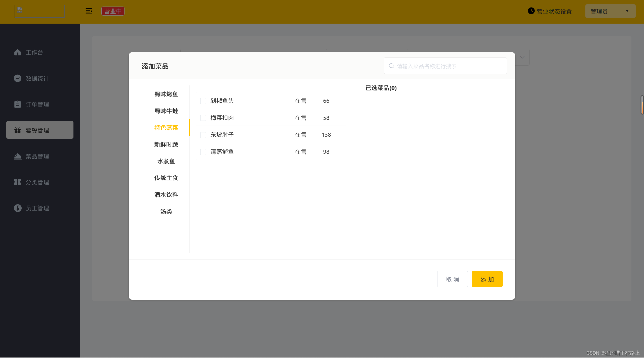Viewport: 644px width, 358px height.
Task: Check the 清蒸鲈鱼 dish checkbox
Action: tap(203, 152)
